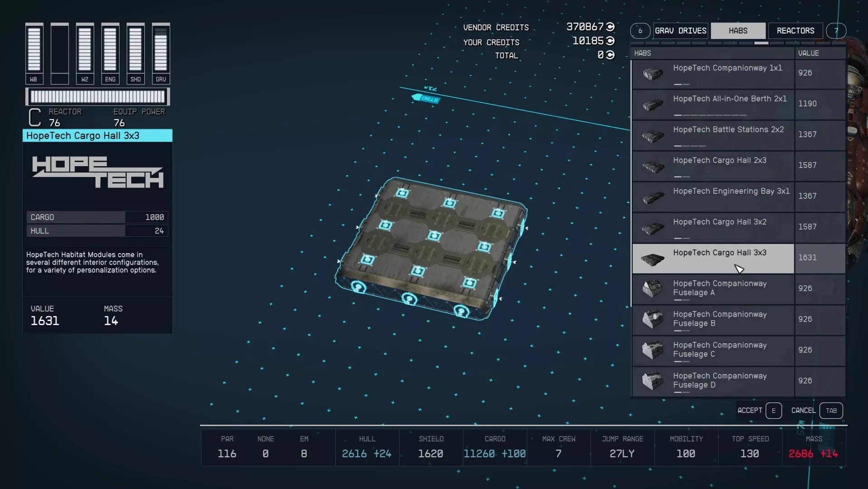This screenshot has width=868, height=489.
Task: Select the ENG engine power bar
Action: (x=110, y=53)
